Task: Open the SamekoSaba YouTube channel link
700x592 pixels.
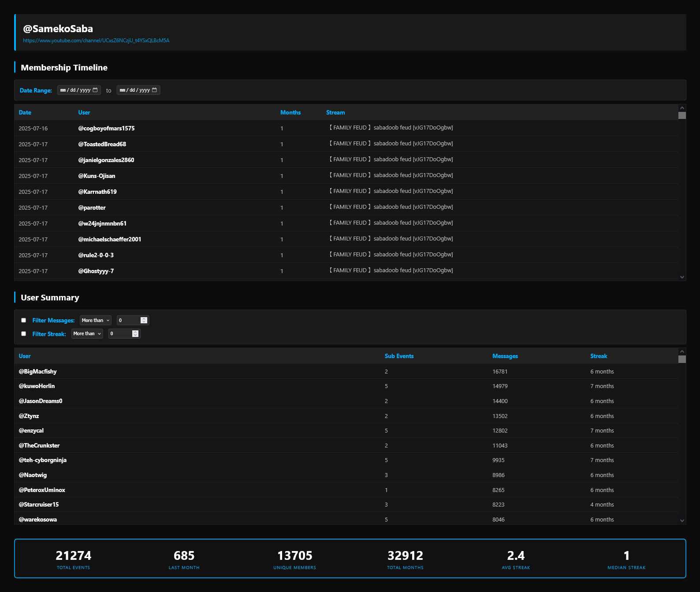Action: 96,41
